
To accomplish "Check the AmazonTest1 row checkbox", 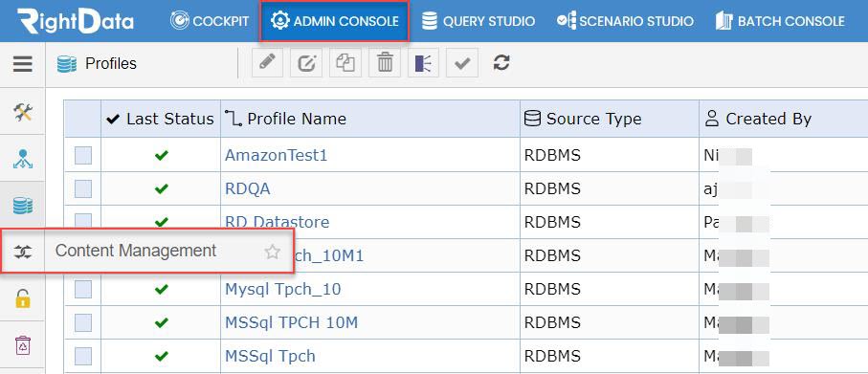I will pos(83,156).
